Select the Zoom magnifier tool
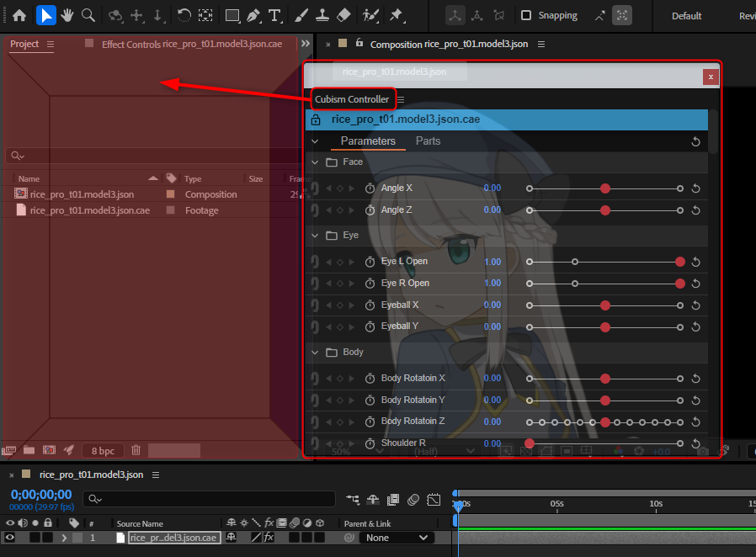The width and height of the screenshot is (756, 557). 88,15
